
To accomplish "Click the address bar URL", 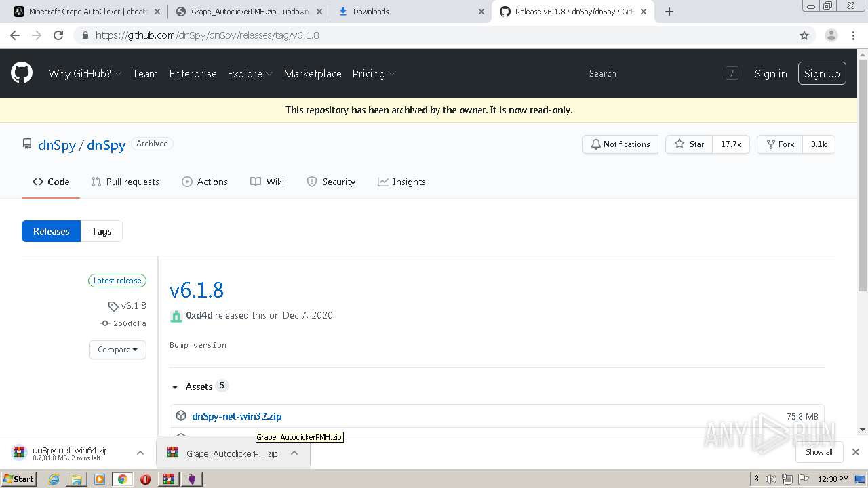I will coord(207,35).
